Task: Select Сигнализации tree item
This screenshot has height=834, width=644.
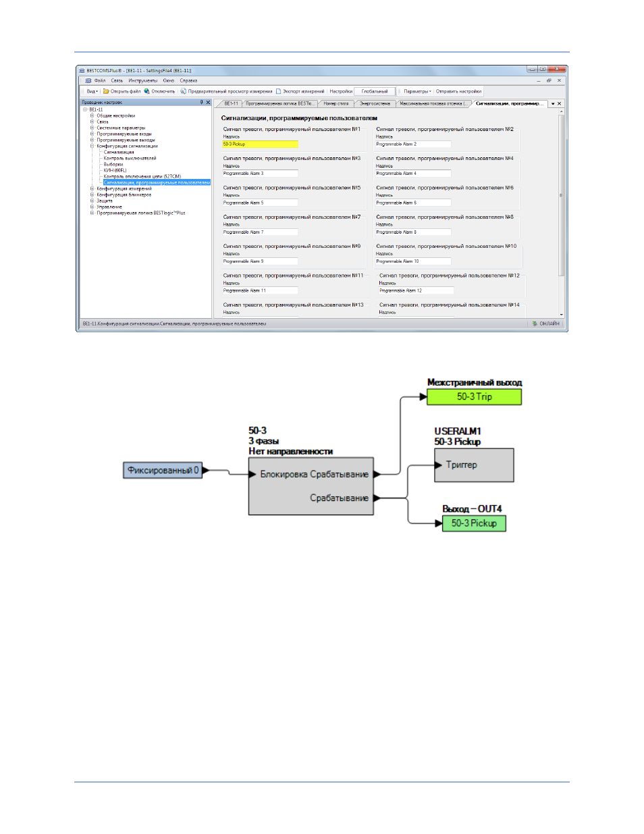Action: tap(119, 152)
